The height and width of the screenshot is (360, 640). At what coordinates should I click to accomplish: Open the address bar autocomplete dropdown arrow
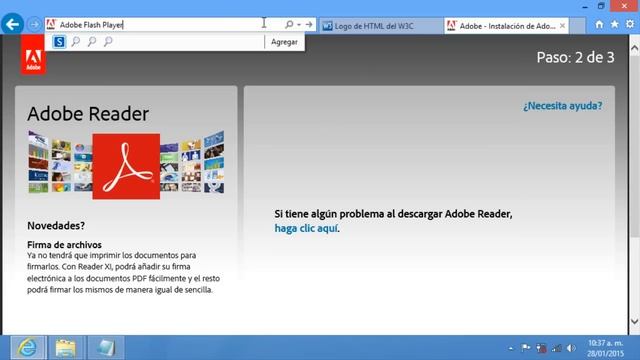pyautogui.click(x=299, y=25)
